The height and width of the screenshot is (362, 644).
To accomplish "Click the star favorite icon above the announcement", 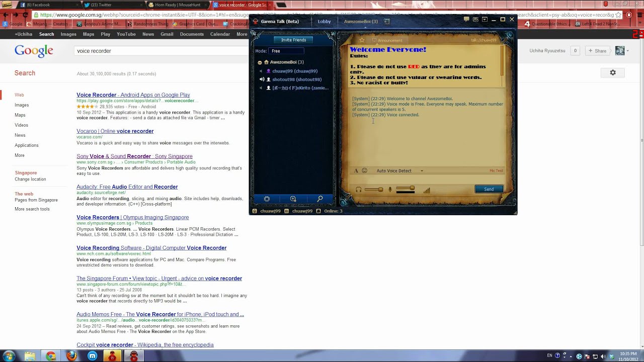I will 362,40.
